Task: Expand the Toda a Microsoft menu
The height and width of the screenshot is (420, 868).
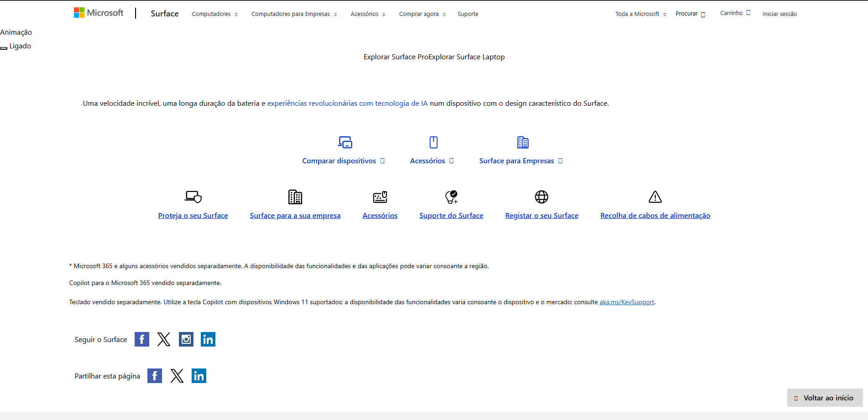Action: tap(640, 14)
